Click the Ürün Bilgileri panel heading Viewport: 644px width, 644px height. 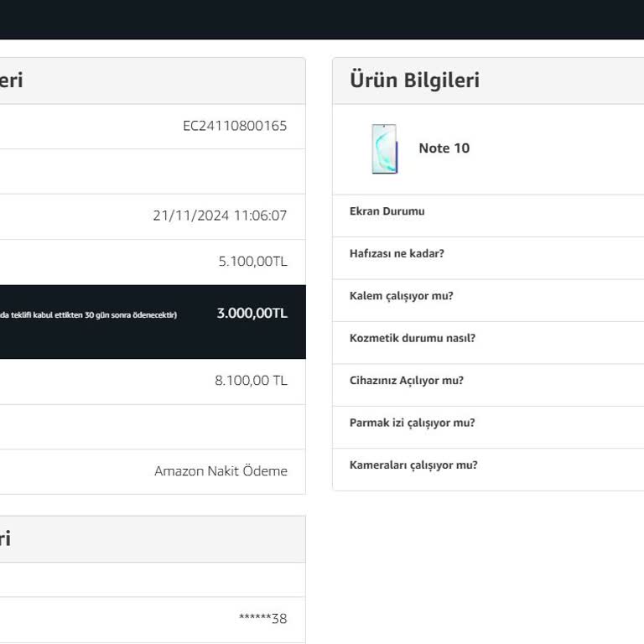[x=414, y=80]
